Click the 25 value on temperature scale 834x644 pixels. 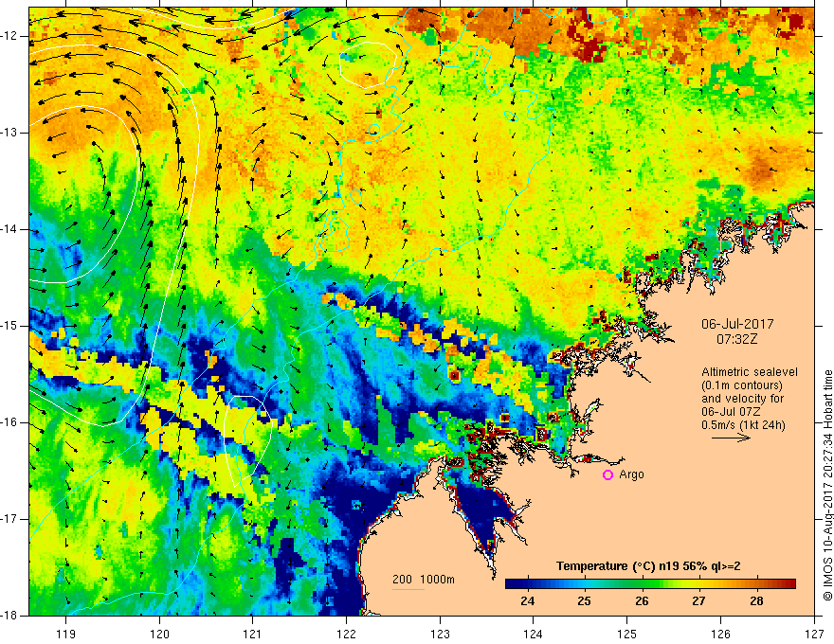(584, 601)
